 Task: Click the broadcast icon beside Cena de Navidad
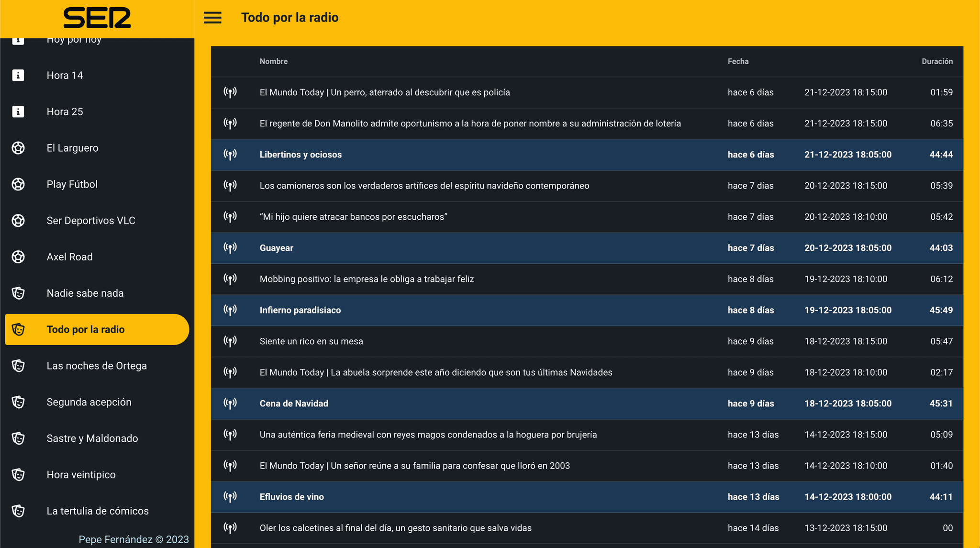click(230, 403)
